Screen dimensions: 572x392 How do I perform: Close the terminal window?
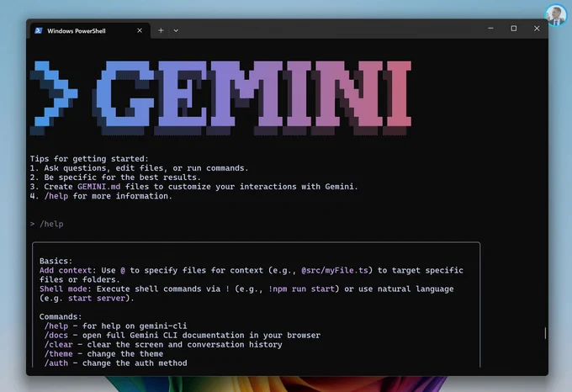[537, 29]
